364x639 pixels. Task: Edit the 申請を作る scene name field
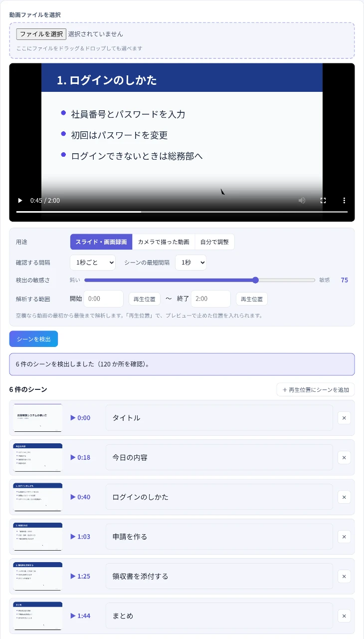click(219, 537)
